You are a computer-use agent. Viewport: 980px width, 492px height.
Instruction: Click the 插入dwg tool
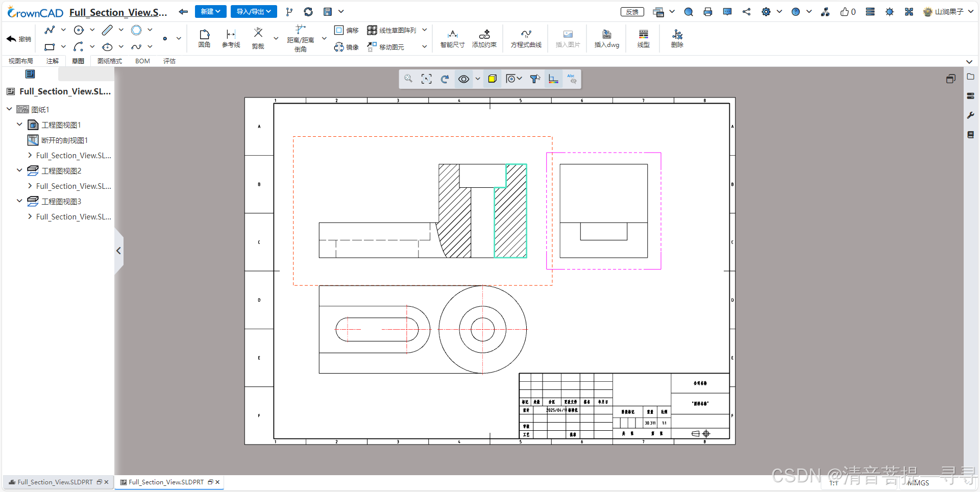coord(607,39)
